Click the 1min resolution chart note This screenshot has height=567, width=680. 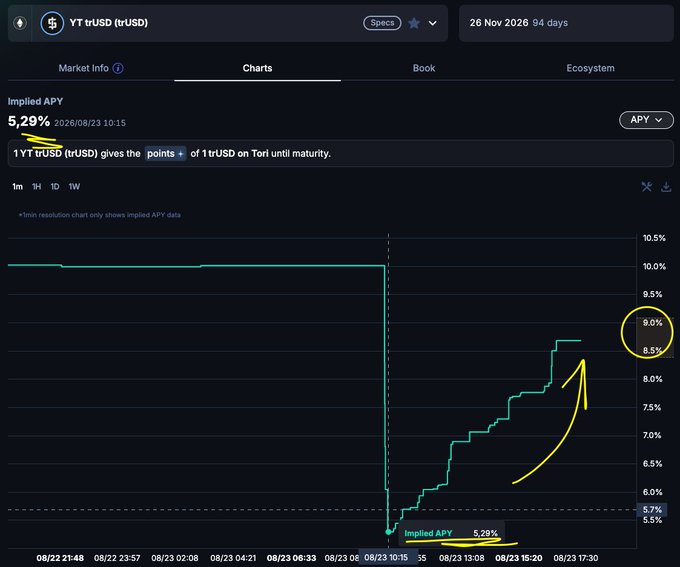(100, 215)
